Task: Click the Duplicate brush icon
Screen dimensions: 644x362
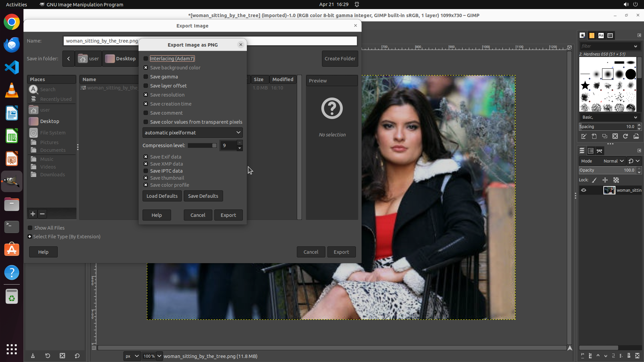Action: (x=604, y=136)
